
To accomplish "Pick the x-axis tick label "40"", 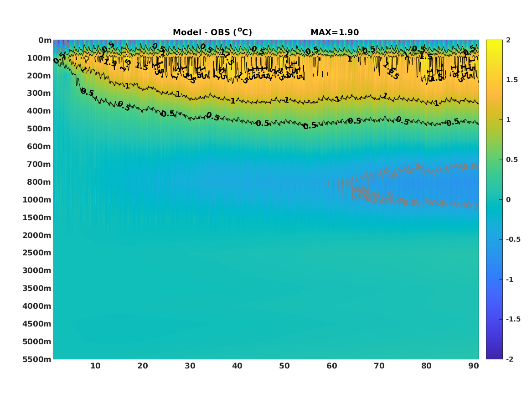I will tap(237, 366).
